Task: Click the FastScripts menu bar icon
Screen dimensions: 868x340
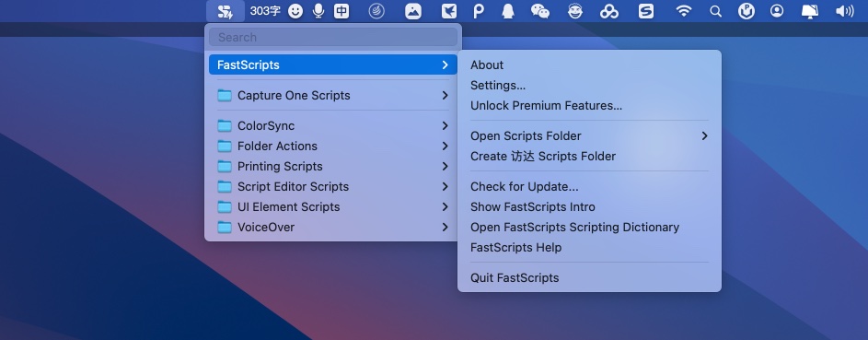Action: pyautogui.click(x=225, y=11)
